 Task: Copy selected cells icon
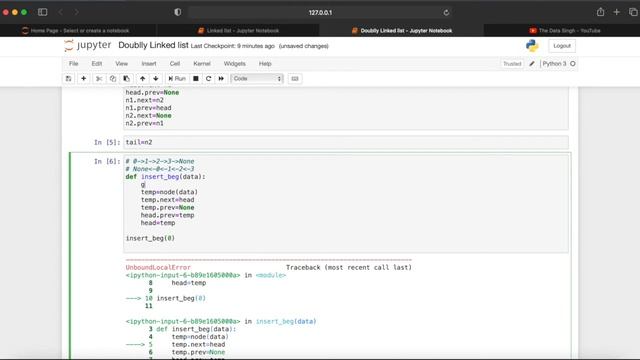pyautogui.click(x=113, y=78)
